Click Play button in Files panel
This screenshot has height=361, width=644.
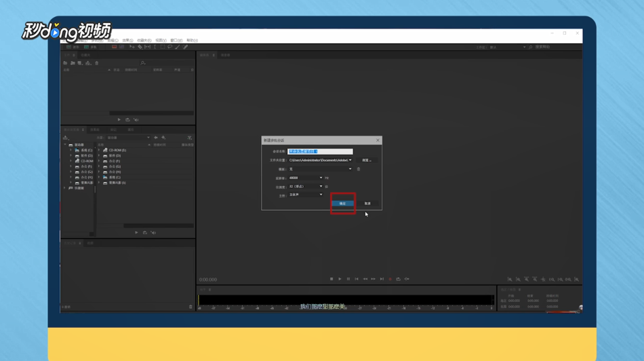click(x=119, y=119)
